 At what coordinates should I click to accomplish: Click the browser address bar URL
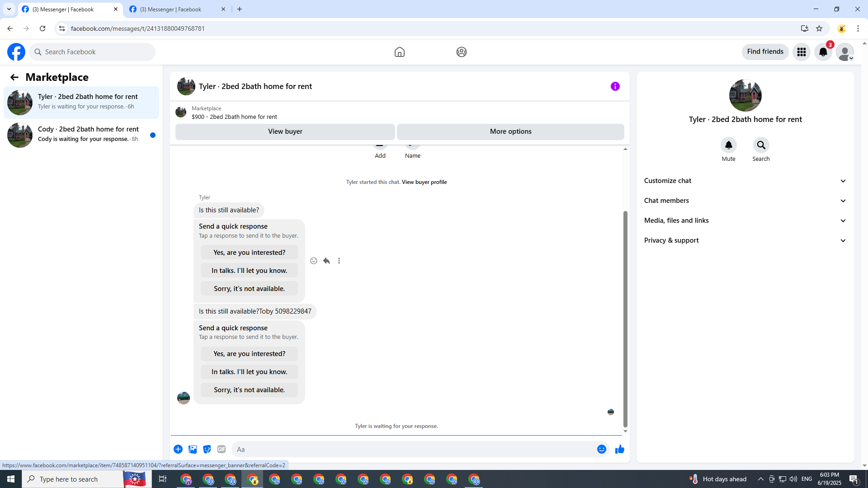pyautogui.click(x=137, y=28)
